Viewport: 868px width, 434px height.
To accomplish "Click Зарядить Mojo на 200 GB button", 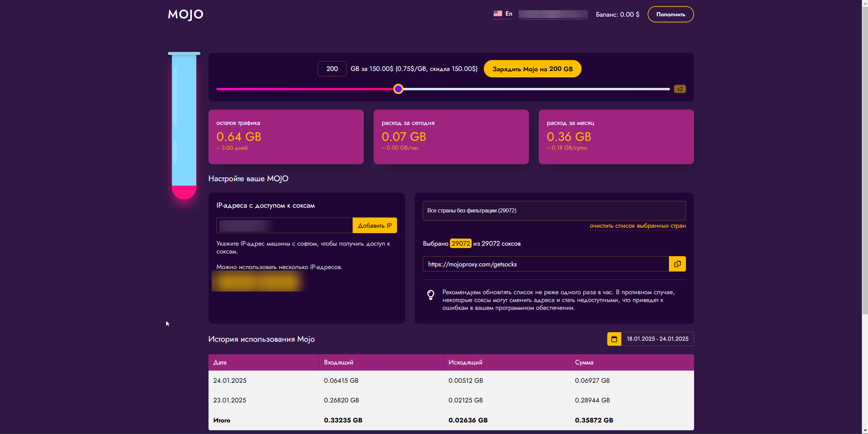I will pos(532,69).
